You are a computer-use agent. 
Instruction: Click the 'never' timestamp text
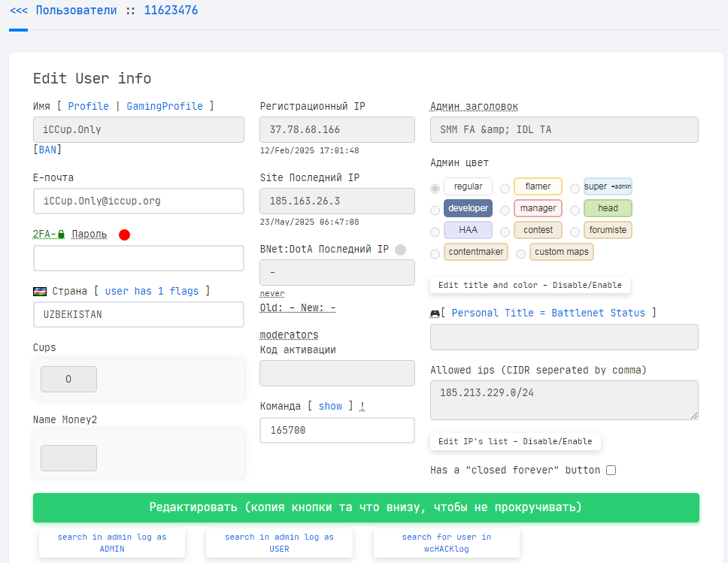point(272,294)
